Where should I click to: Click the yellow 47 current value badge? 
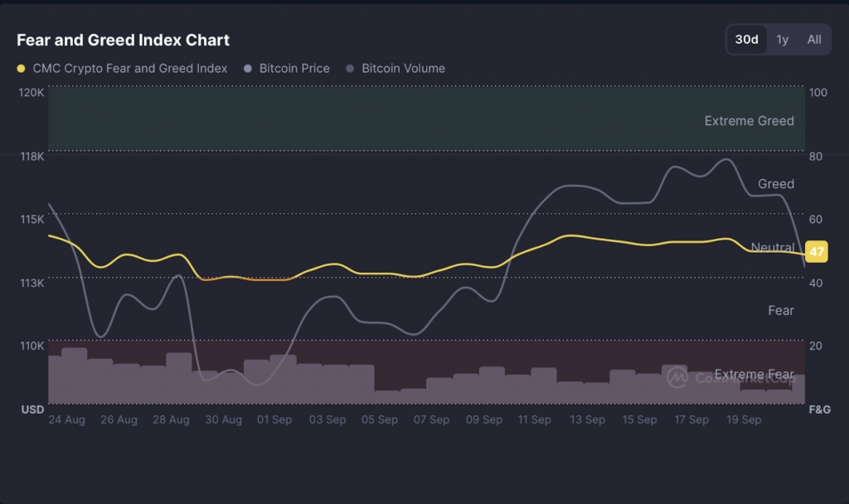tap(816, 252)
